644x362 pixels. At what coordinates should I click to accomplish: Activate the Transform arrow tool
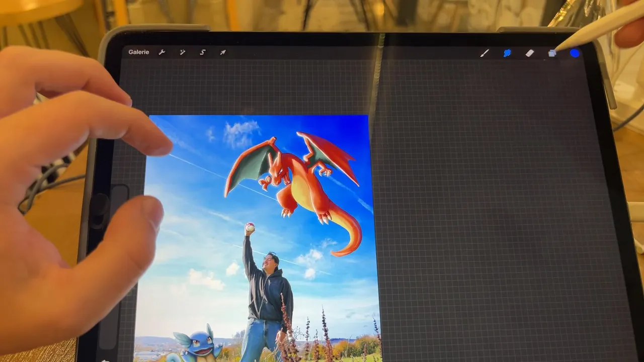(223, 52)
